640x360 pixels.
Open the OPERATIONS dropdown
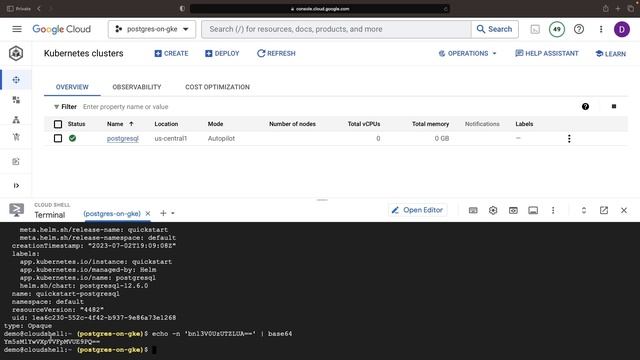pos(468,53)
